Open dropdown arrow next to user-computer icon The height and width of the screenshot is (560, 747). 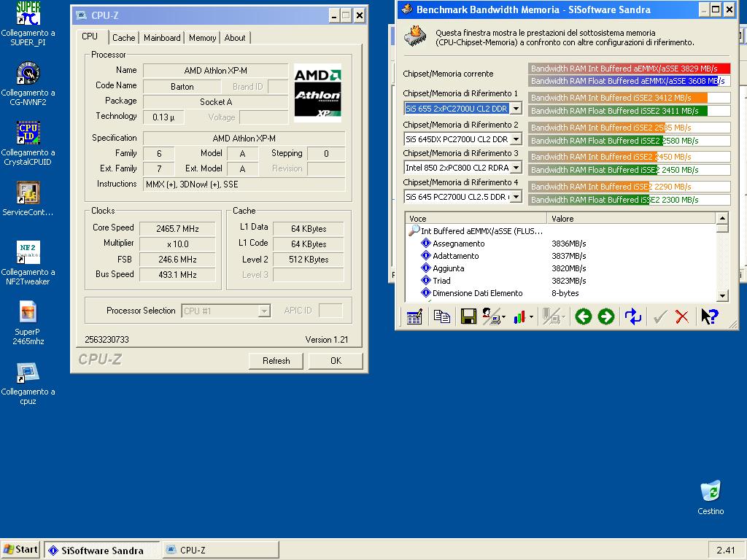tap(503, 316)
